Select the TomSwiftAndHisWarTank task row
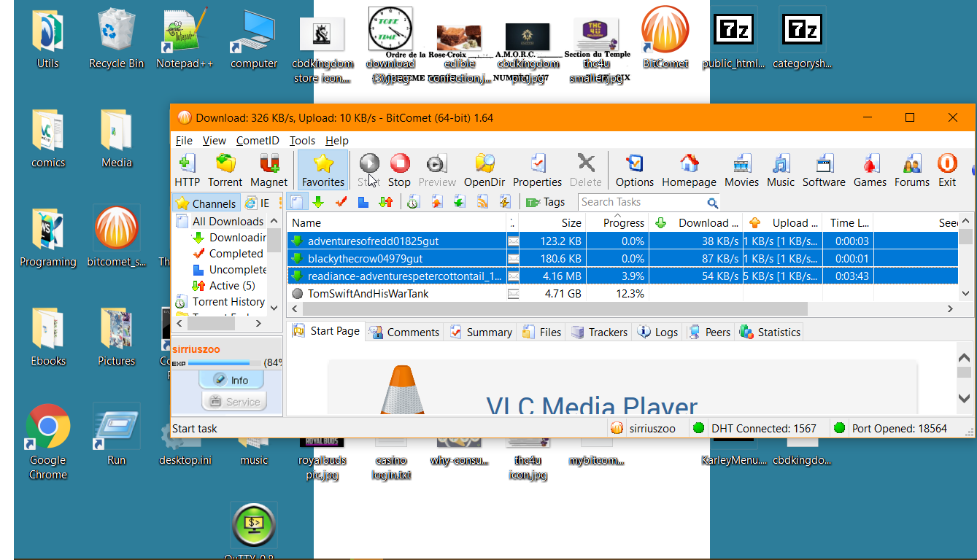977x560 pixels. (x=623, y=293)
